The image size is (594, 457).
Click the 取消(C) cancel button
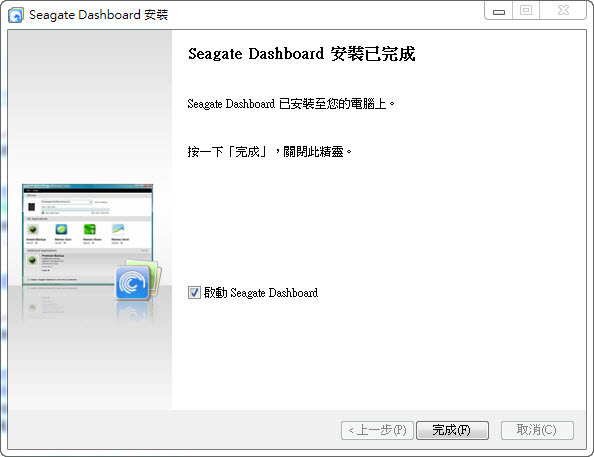tap(537, 430)
